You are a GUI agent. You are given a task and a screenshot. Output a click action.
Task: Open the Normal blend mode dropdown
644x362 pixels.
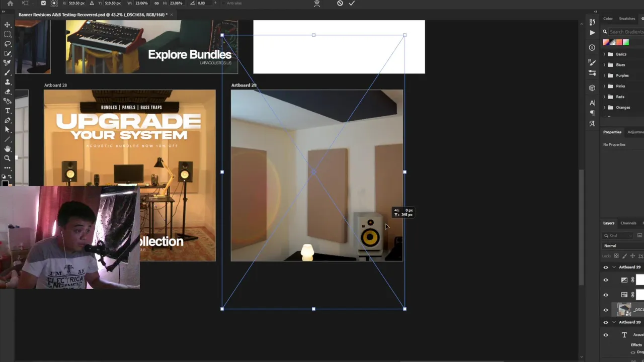point(623,246)
